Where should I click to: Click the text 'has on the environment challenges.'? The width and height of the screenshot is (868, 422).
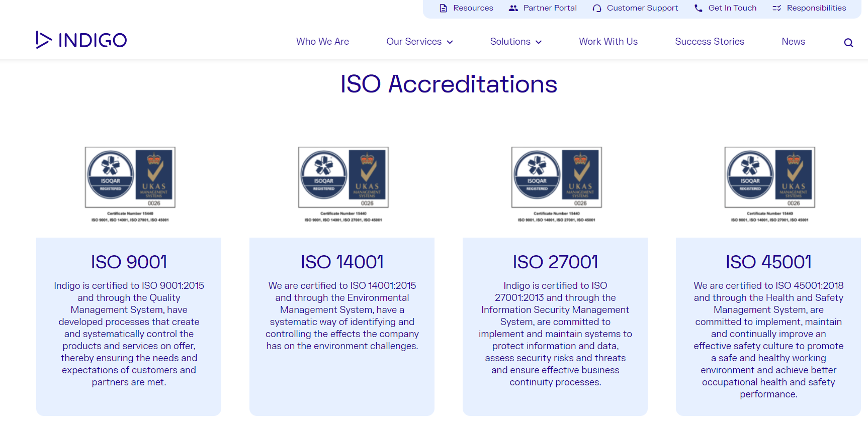(342, 346)
